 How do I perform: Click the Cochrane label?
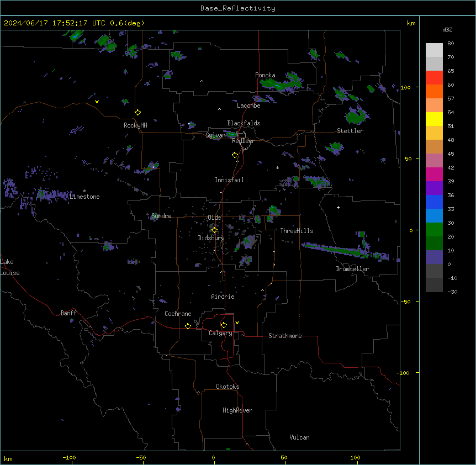point(178,314)
